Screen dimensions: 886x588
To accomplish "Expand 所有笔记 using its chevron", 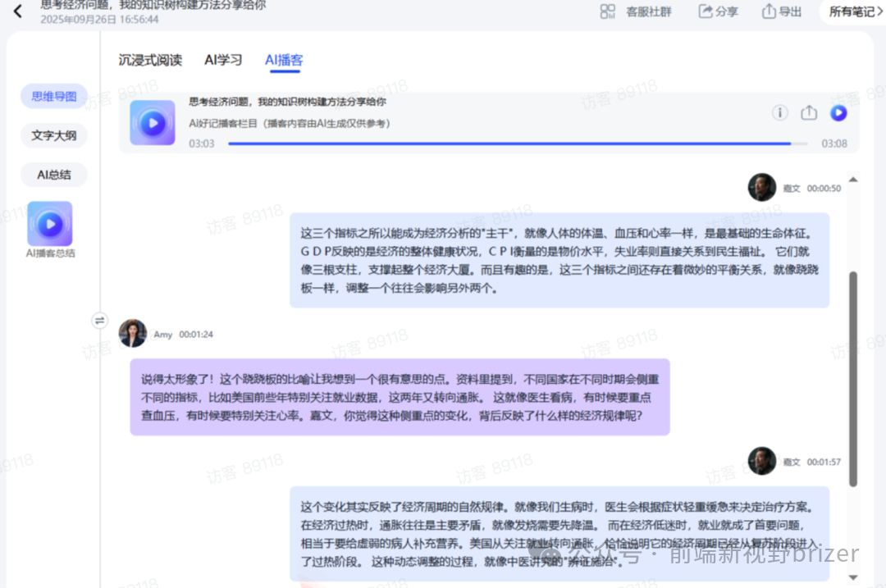I will (879, 11).
